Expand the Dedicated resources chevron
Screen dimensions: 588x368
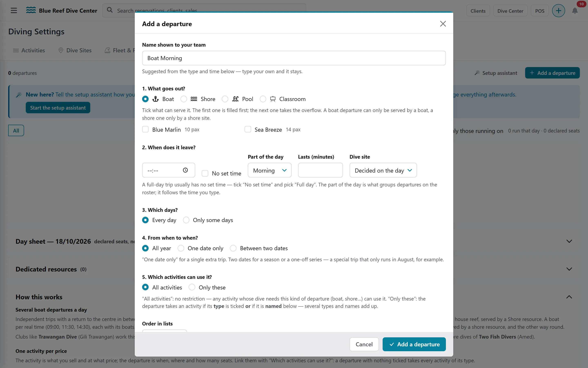tap(569, 269)
